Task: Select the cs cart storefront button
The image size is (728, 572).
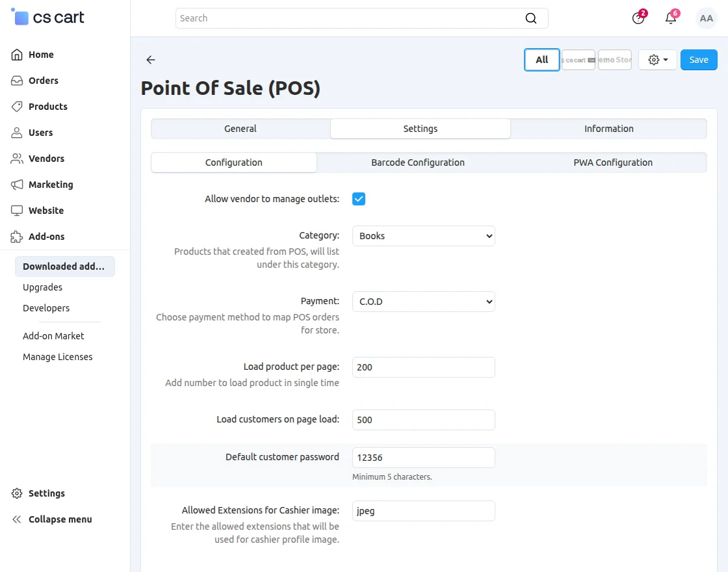Action: 578,60
